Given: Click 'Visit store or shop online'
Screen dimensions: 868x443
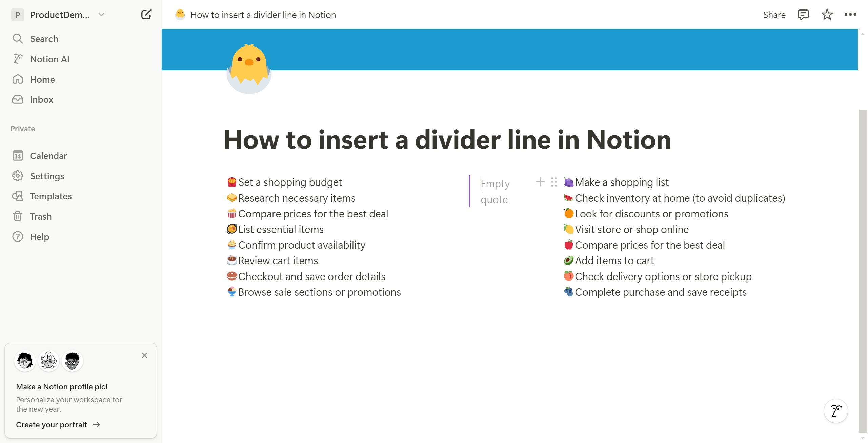Looking at the screenshot, I should pyautogui.click(x=632, y=229).
